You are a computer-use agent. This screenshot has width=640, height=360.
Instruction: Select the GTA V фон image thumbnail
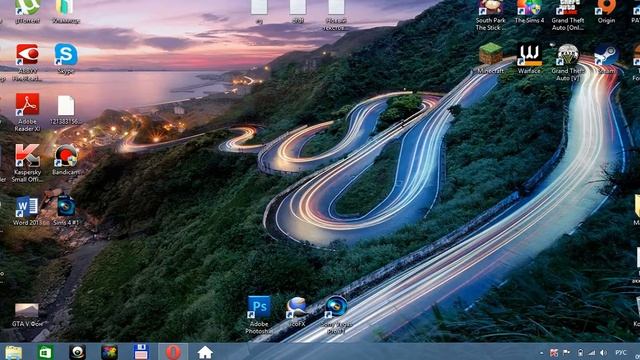(27, 315)
